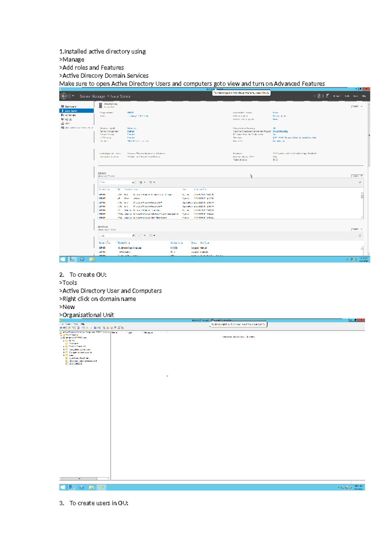Open the Manage menu in Server Manager
Screen dimensions: 392x554
pos(337,96)
